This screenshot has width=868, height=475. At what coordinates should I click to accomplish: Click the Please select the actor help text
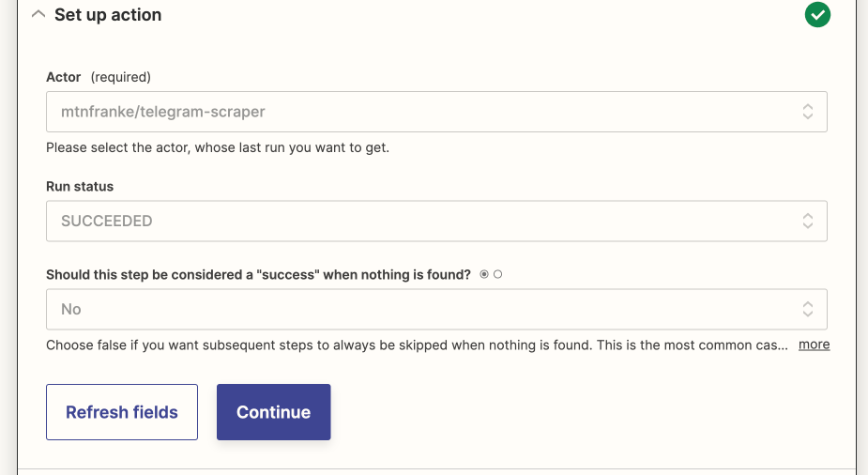pyautogui.click(x=218, y=147)
